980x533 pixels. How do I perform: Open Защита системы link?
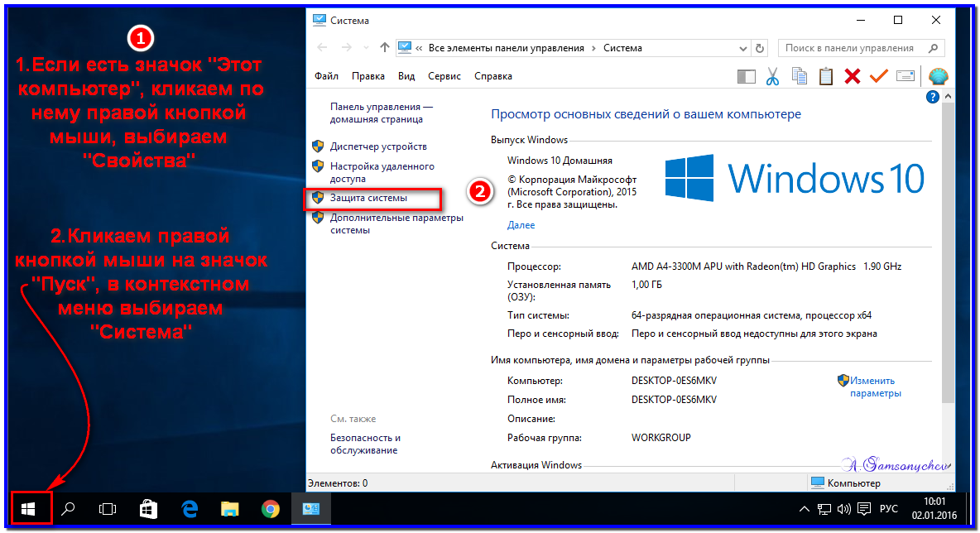(x=368, y=198)
